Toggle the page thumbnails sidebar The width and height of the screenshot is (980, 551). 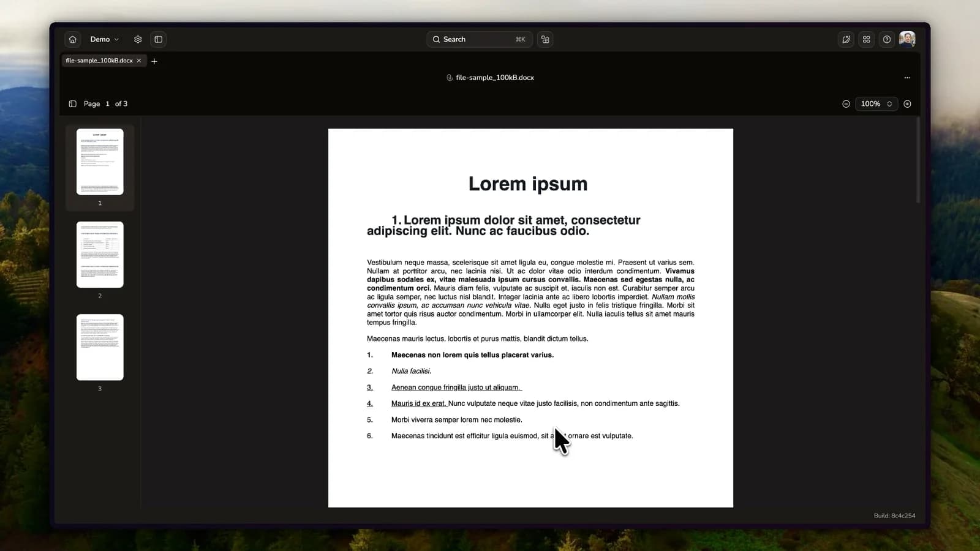(72, 104)
